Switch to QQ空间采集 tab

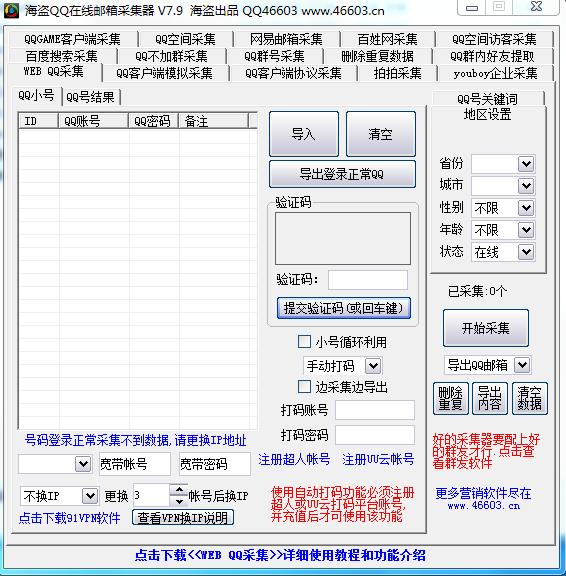tap(185, 39)
